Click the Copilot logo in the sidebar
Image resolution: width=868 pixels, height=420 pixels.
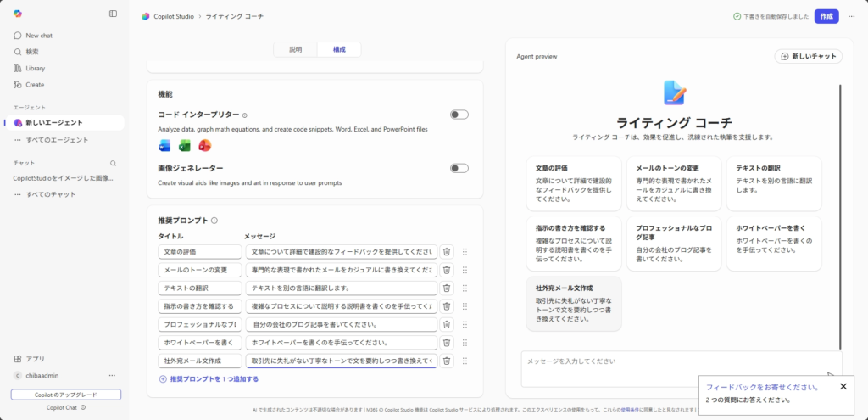click(x=19, y=14)
